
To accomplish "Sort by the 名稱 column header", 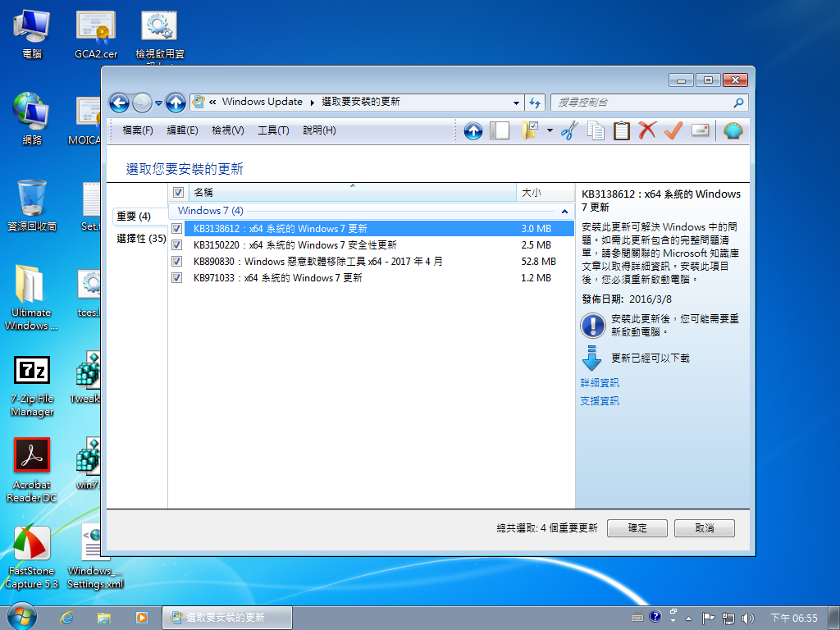I will [x=353, y=192].
